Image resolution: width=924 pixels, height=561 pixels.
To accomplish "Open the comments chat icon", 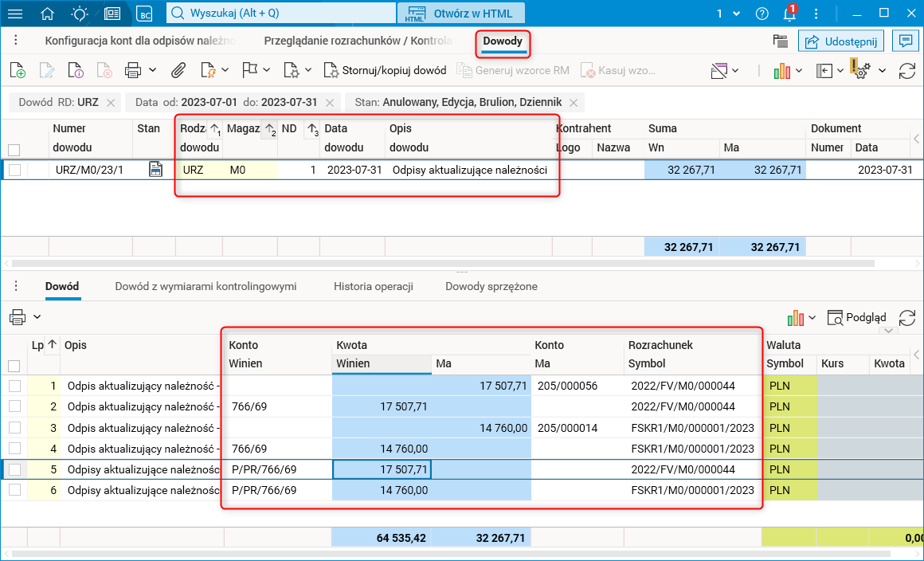I will [x=904, y=41].
